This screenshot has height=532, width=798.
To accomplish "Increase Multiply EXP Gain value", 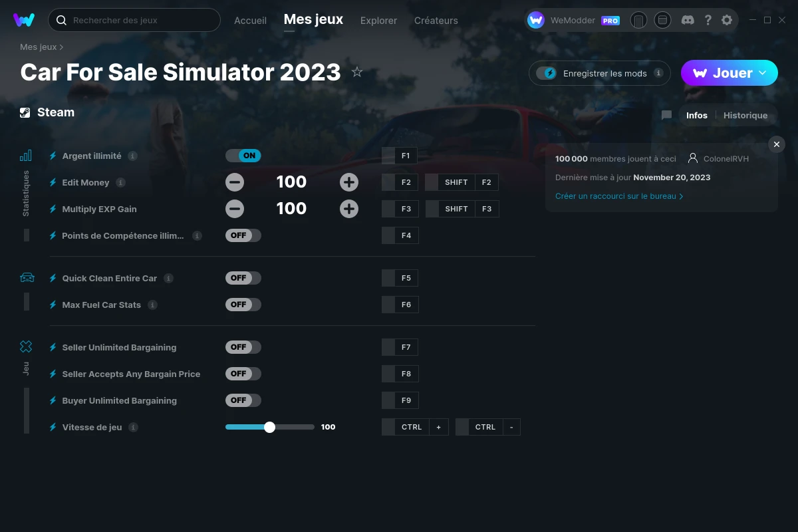I will coord(349,209).
